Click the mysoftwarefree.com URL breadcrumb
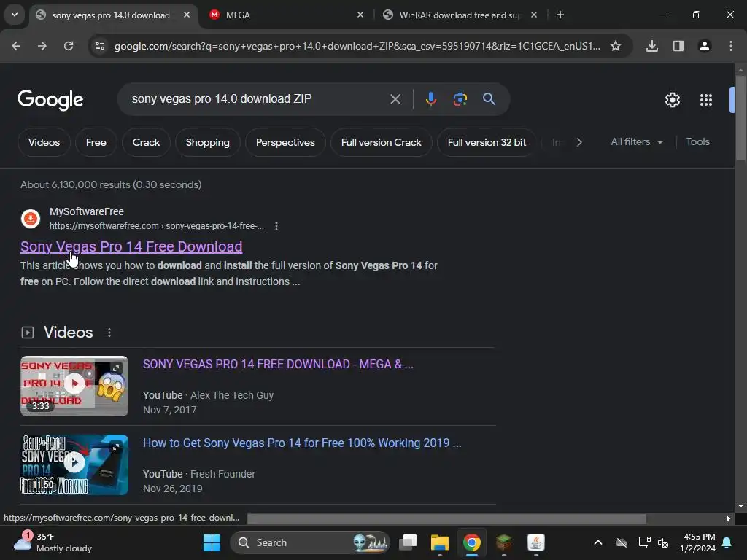The height and width of the screenshot is (560, 747). point(156,226)
